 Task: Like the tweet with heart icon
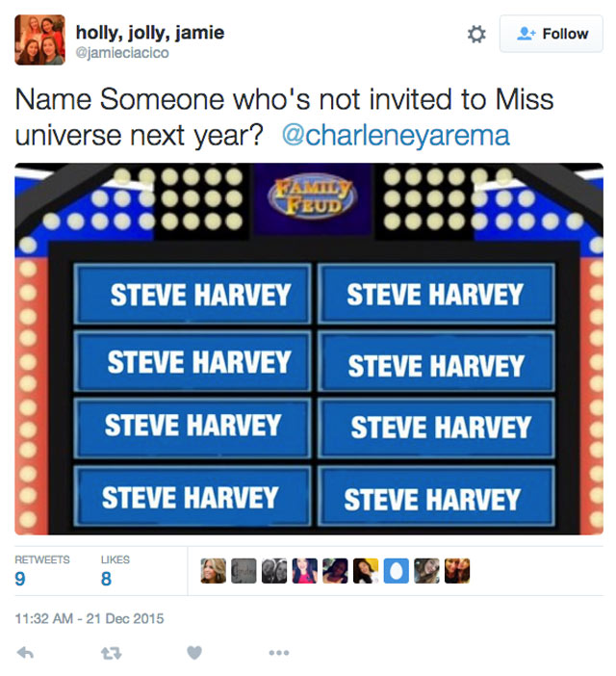click(194, 653)
